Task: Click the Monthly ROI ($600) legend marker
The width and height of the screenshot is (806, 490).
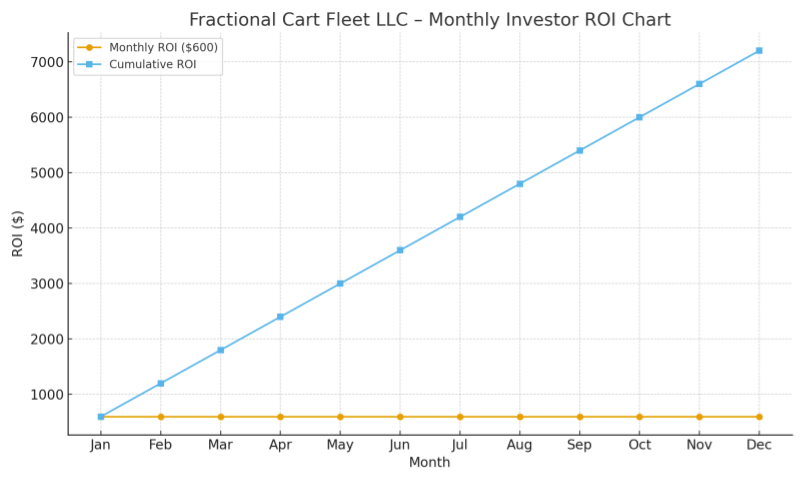Action: tap(91, 47)
